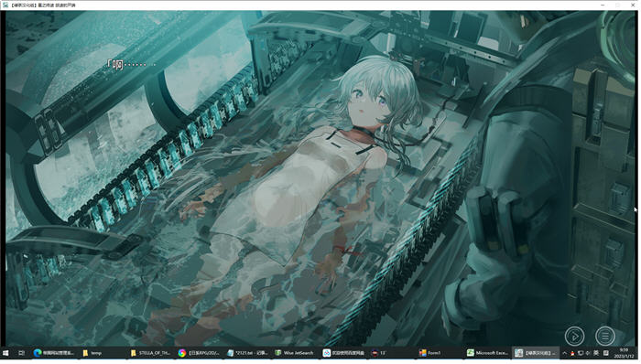Open the game menu circular hamburger icon
Screen dimensions: 641x364
pyautogui.click(x=604, y=337)
